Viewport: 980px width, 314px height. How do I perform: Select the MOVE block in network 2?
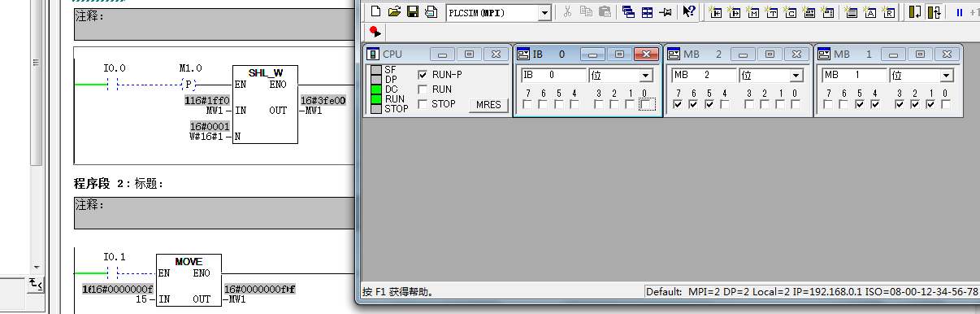189,281
